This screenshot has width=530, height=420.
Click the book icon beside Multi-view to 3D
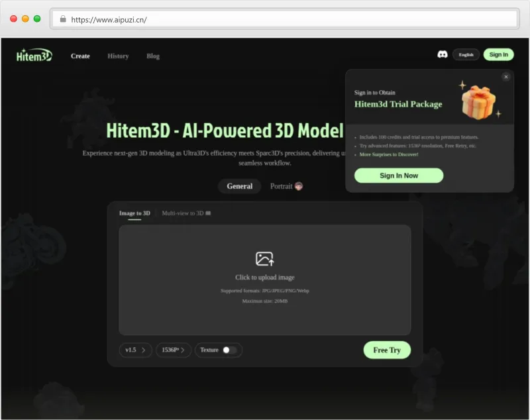click(208, 213)
